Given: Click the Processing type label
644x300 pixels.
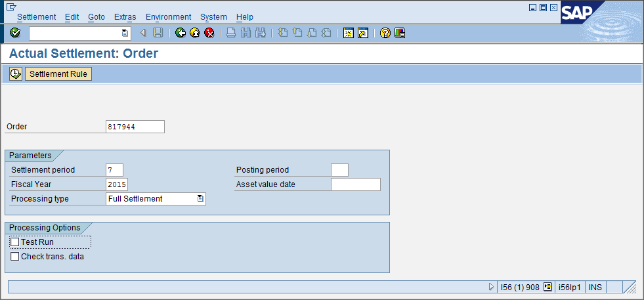Looking at the screenshot, I should point(40,199).
